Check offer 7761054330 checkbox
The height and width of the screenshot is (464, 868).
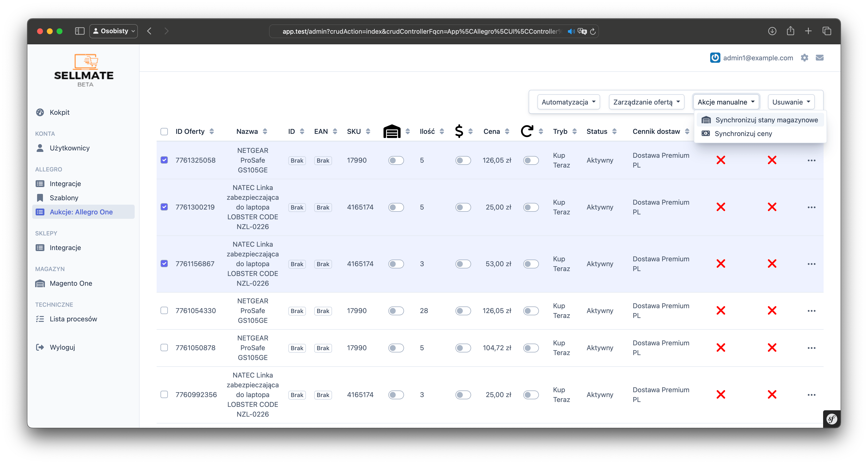click(164, 310)
